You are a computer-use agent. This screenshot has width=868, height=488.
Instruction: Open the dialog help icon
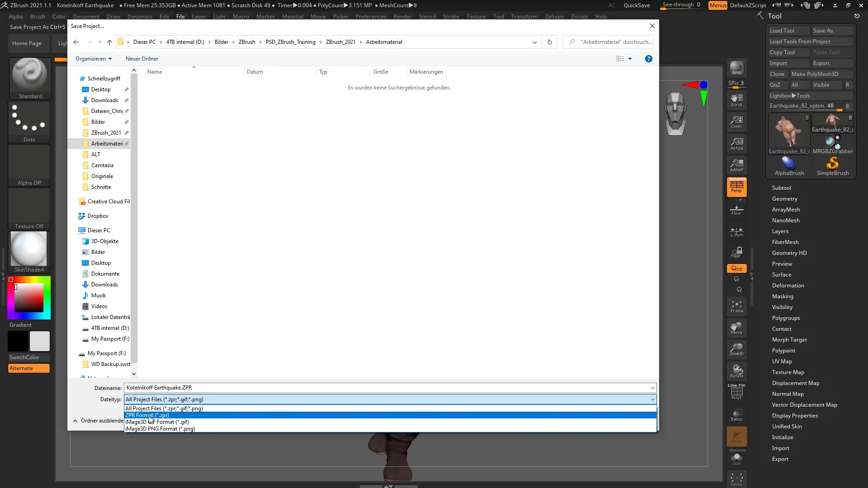click(649, 59)
